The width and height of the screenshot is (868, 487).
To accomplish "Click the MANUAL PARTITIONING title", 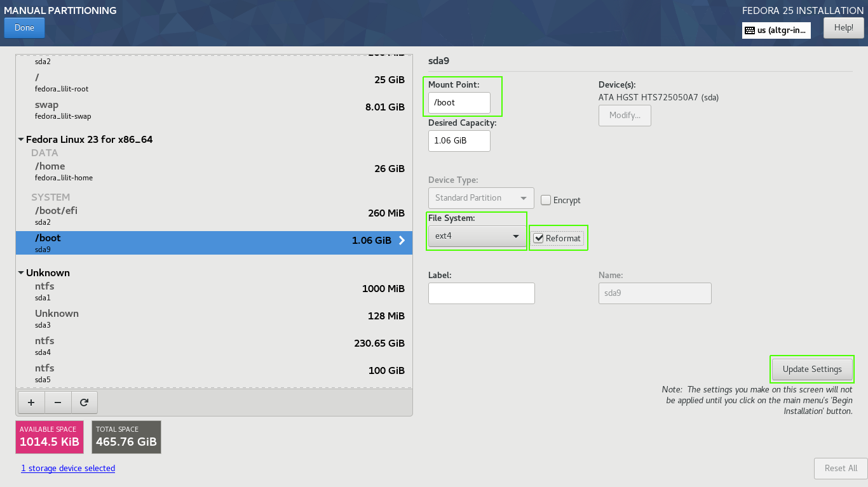I will coord(60,10).
